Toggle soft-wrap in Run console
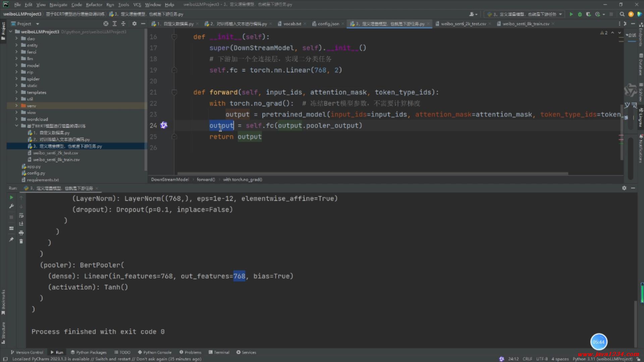 click(21, 215)
